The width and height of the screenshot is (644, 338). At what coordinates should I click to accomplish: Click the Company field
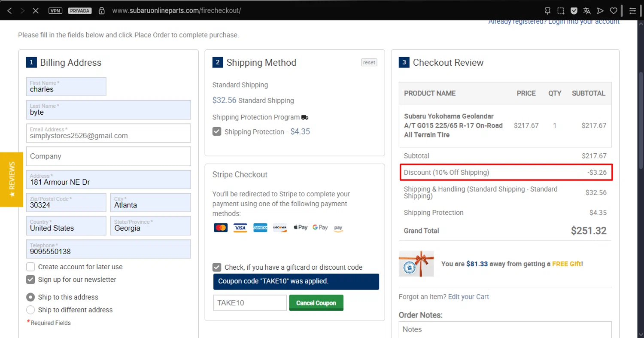[109, 156]
